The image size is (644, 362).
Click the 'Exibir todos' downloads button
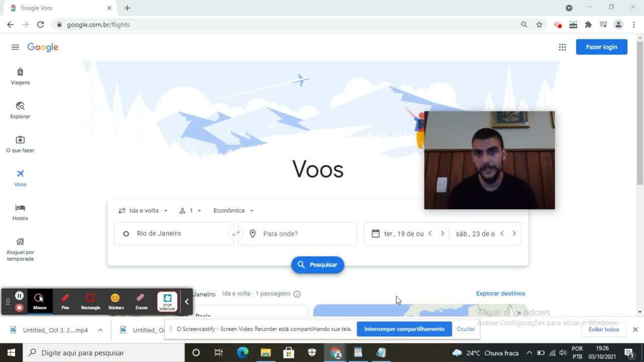tap(604, 330)
